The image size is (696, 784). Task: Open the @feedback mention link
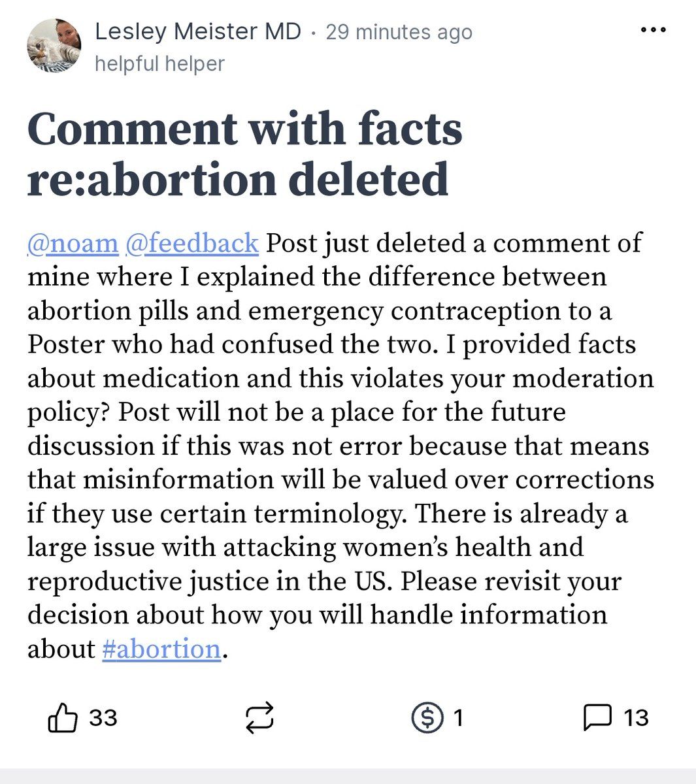pyautogui.click(x=191, y=242)
